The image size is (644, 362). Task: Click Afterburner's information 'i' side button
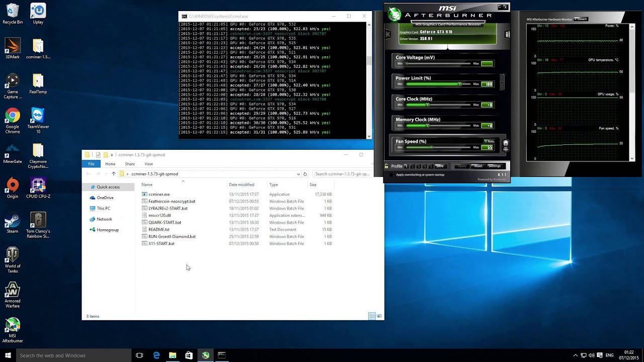point(507,34)
